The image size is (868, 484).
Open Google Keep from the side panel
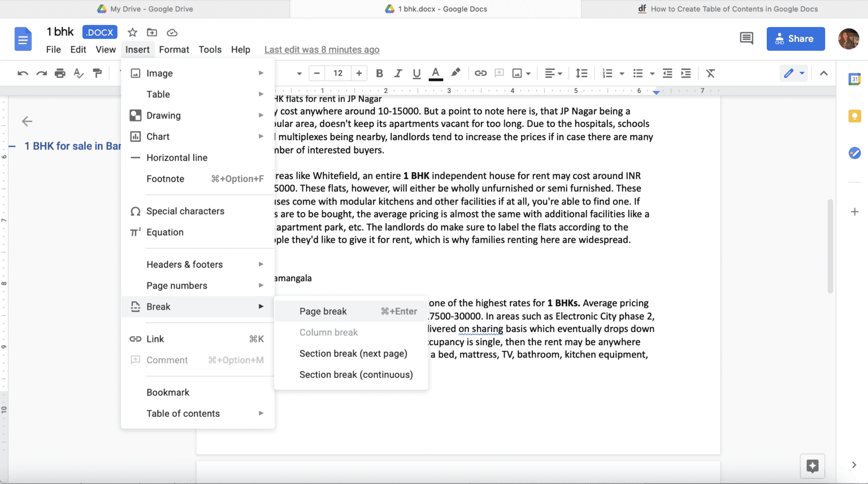(x=854, y=116)
